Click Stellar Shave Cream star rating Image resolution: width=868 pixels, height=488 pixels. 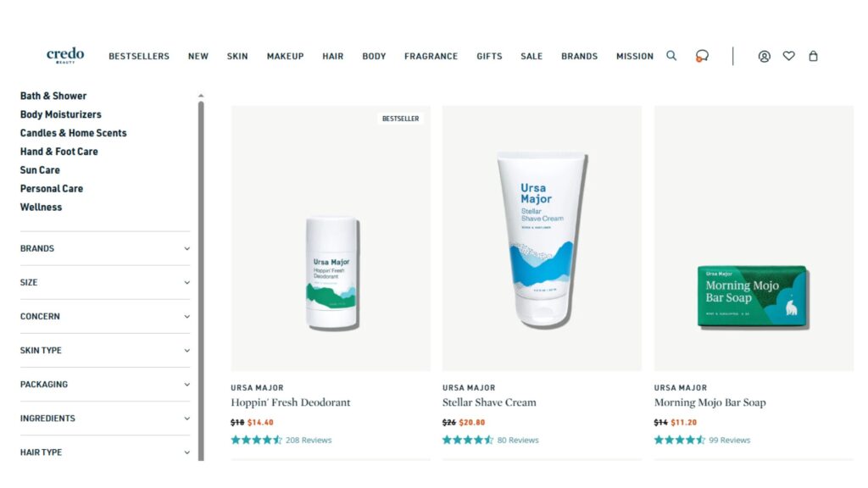tap(468, 440)
